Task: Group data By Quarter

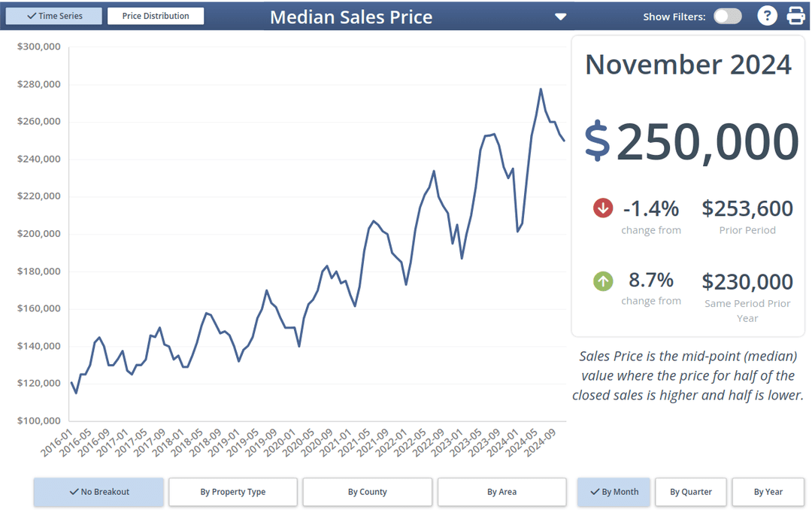Action: [691, 492]
